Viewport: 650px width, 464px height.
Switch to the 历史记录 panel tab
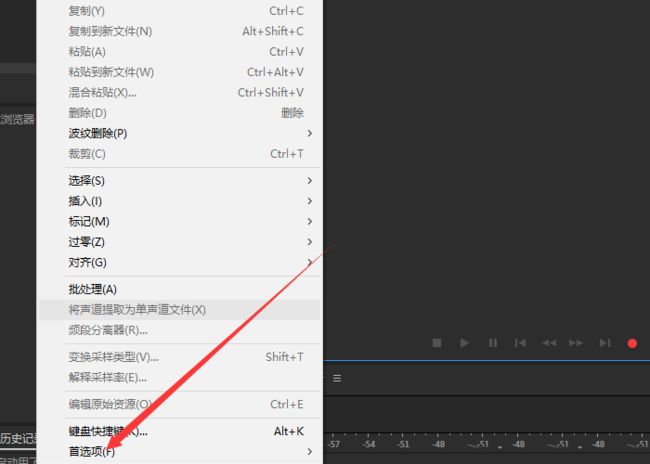point(18,438)
